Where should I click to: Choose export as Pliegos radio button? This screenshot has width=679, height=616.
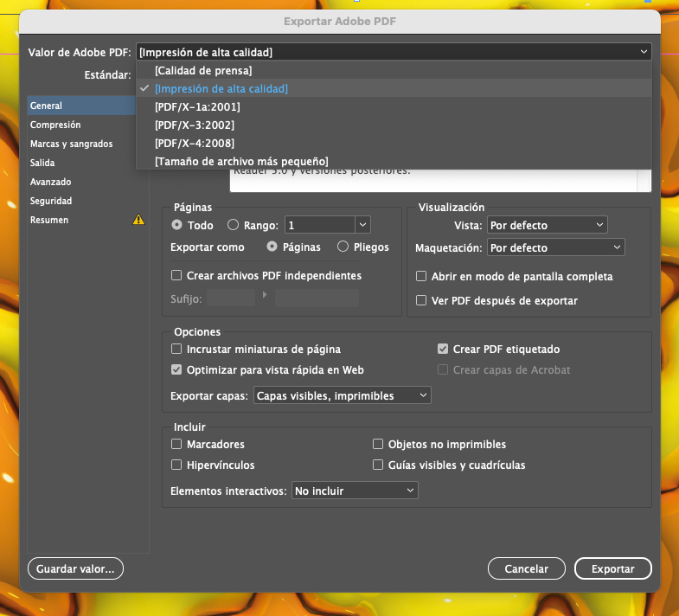[x=343, y=247]
